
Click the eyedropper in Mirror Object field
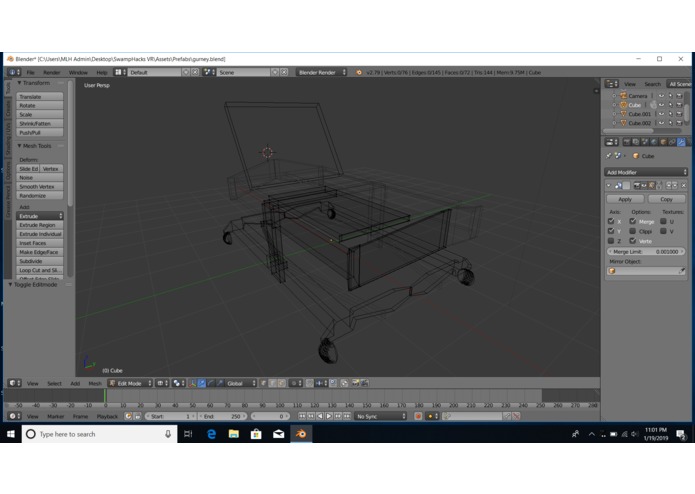tap(682, 271)
